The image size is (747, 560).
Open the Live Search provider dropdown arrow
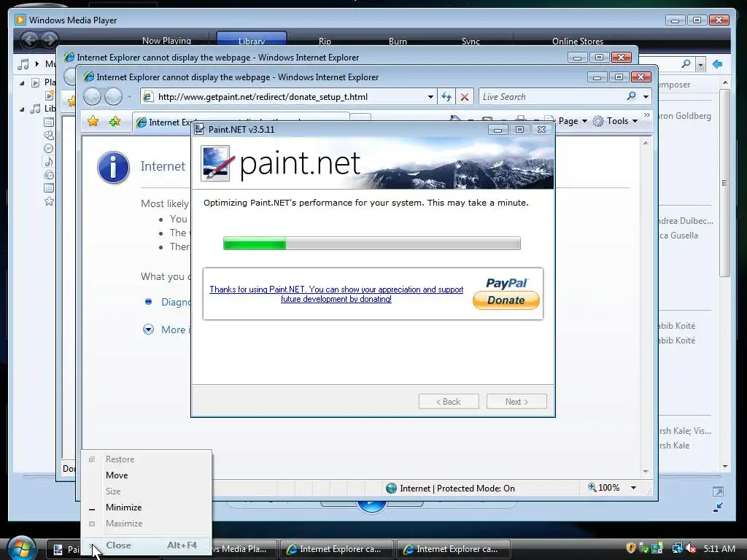click(x=646, y=97)
